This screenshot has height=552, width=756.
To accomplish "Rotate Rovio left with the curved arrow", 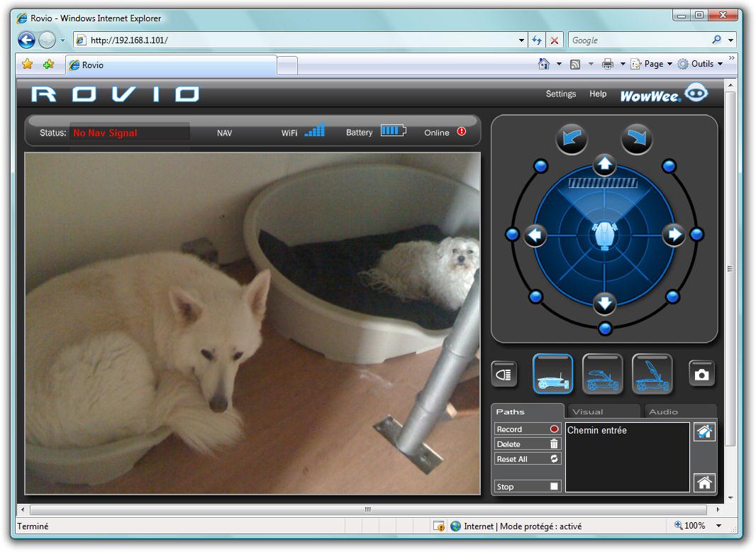I will (x=572, y=138).
